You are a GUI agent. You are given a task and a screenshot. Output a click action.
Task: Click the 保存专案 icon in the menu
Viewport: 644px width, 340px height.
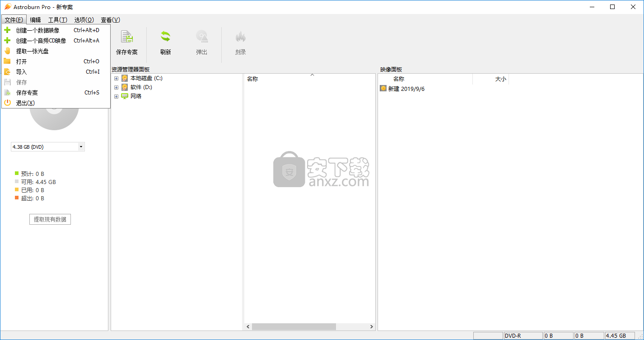7,93
